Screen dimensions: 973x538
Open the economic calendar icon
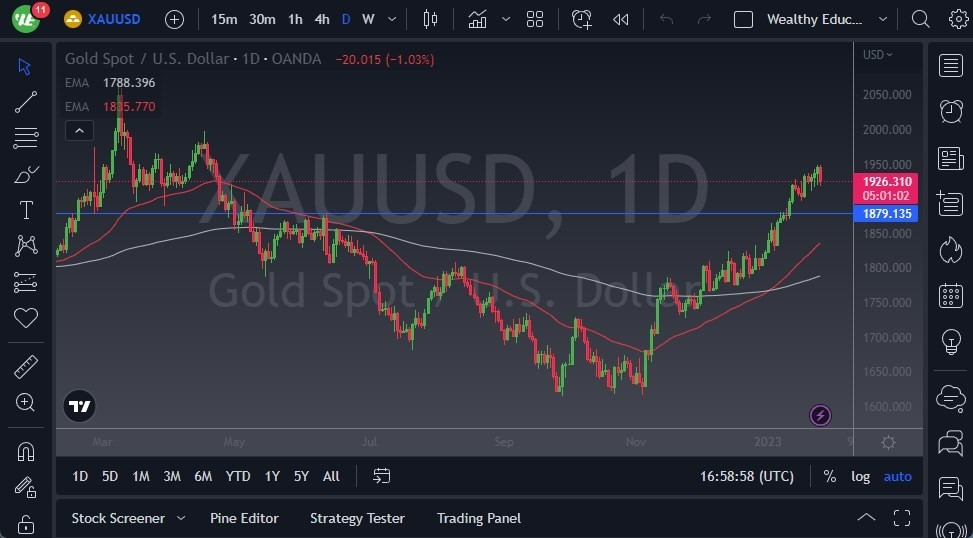coord(951,295)
